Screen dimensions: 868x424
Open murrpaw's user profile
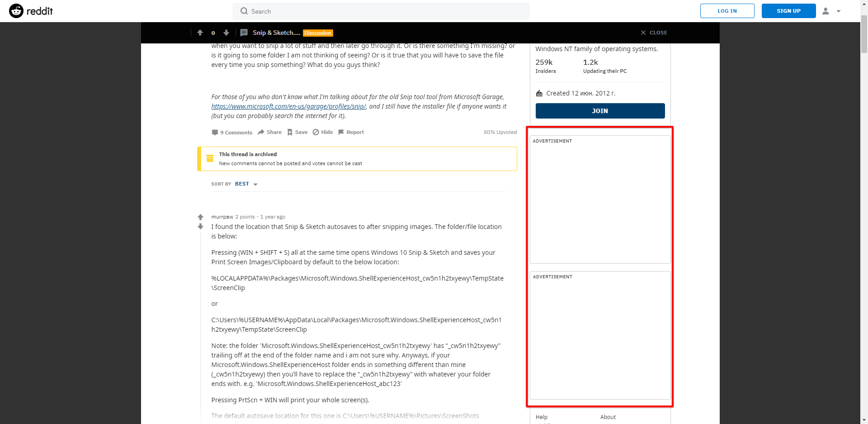point(222,217)
